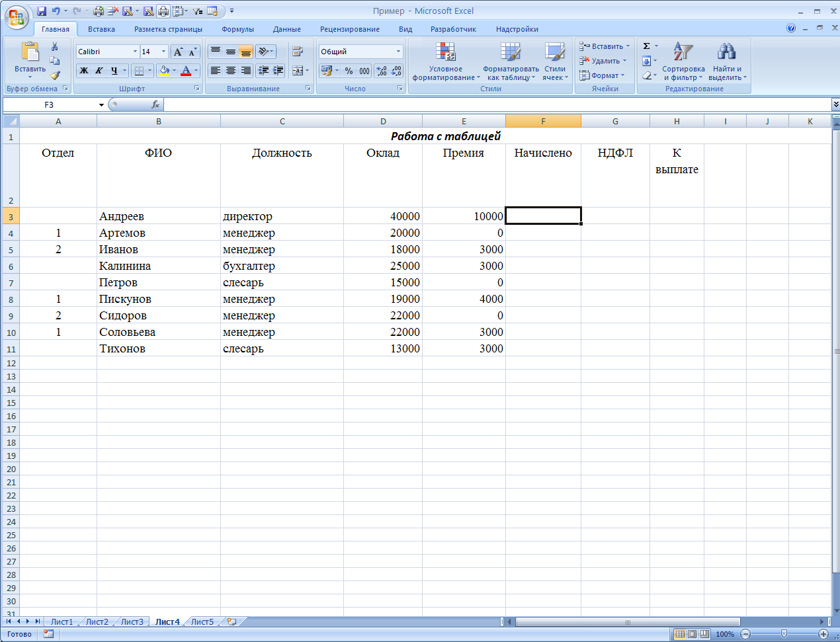Select column header F
Screen dimensions: 840x642
543,121
